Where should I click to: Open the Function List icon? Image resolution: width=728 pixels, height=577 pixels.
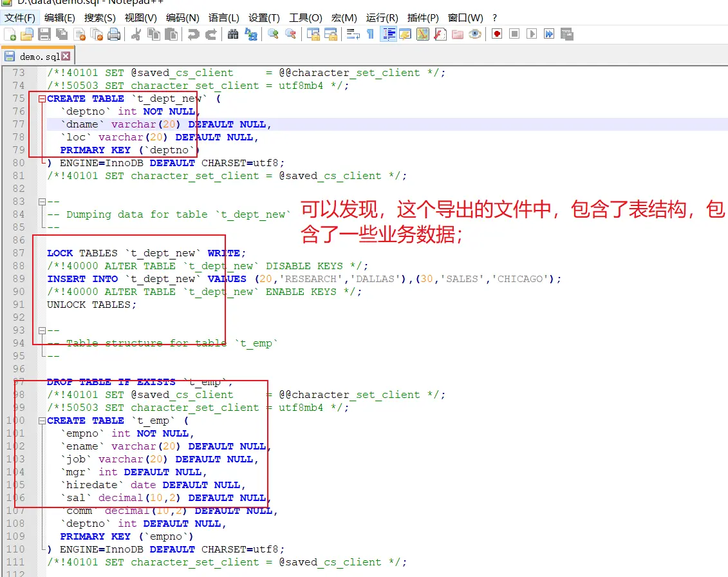[x=440, y=34]
